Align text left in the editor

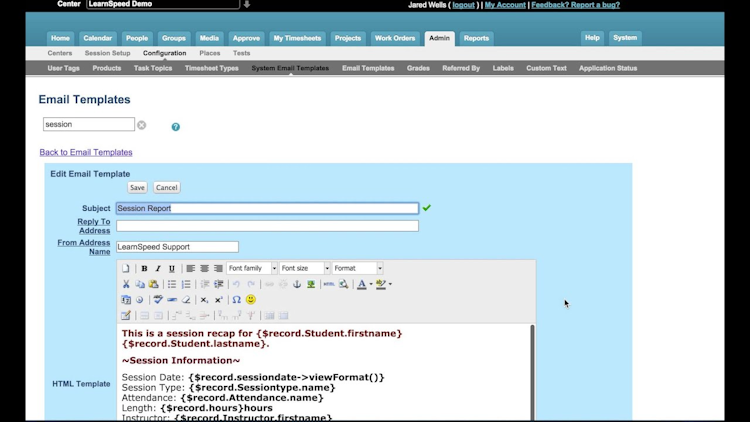190,268
